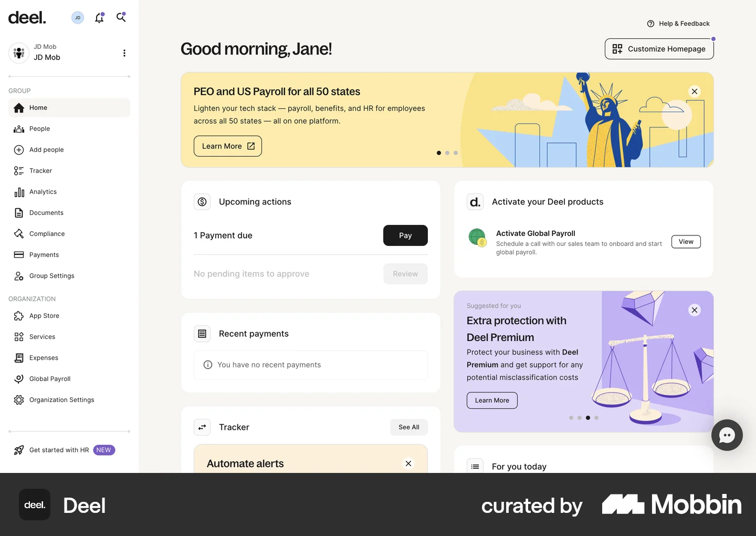Select Add people in sidebar
Viewport: 756px width, 536px height.
69,150
